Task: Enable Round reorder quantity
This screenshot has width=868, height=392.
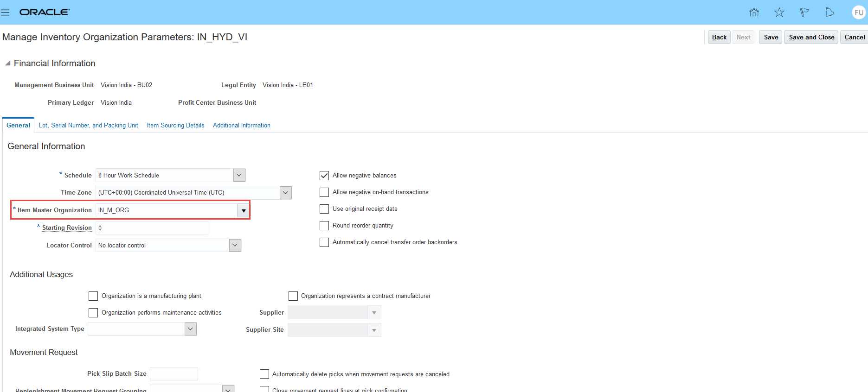Action: point(324,226)
